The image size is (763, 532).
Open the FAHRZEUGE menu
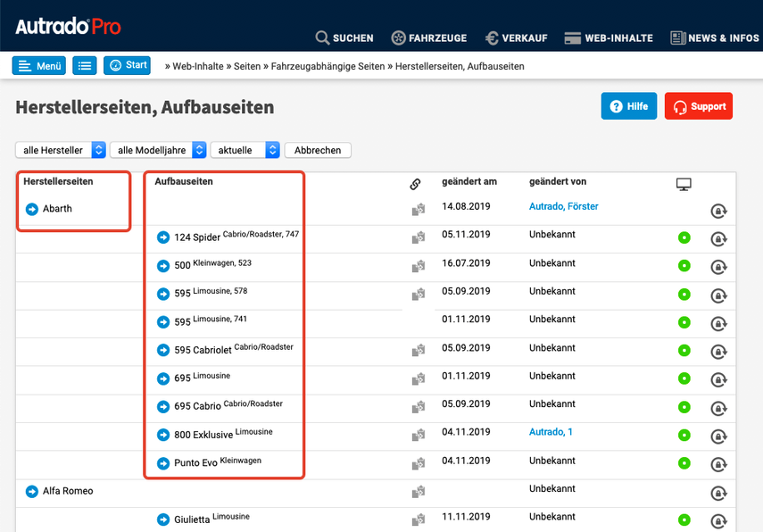tap(429, 38)
